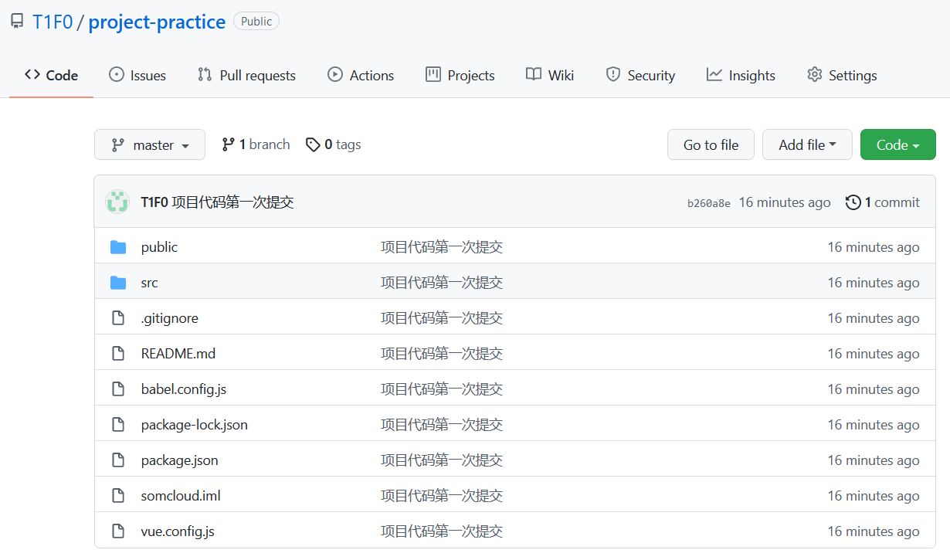Expand the green Code dropdown button
This screenshot has height=560, width=950.
pyautogui.click(x=897, y=144)
